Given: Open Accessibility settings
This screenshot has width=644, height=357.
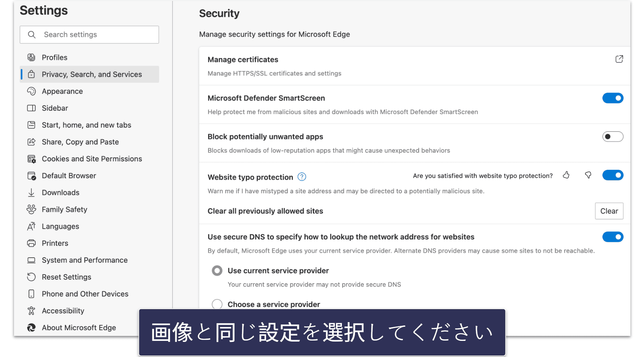Looking at the screenshot, I should (x=89, y=311).
